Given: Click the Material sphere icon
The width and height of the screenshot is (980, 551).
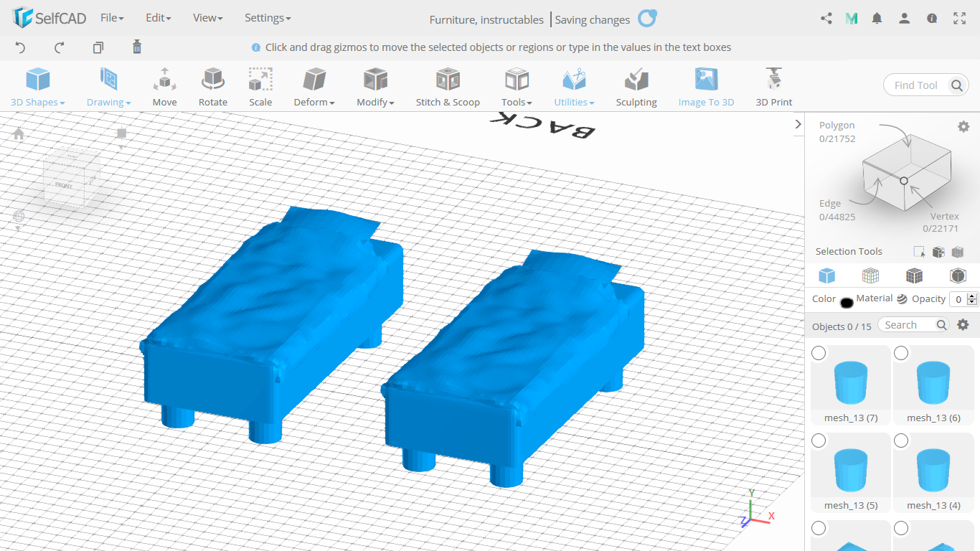Looking at the screenshot, I should coord(902,299).
